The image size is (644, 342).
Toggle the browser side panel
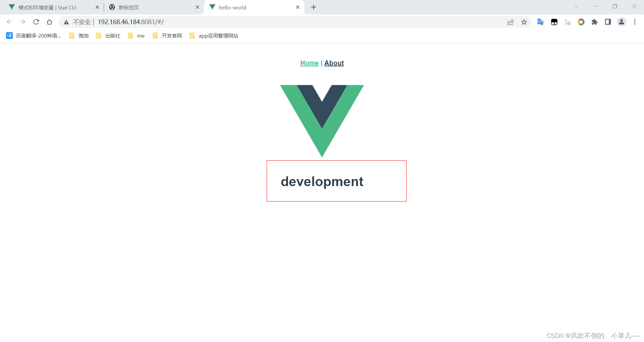pos(608,22)
